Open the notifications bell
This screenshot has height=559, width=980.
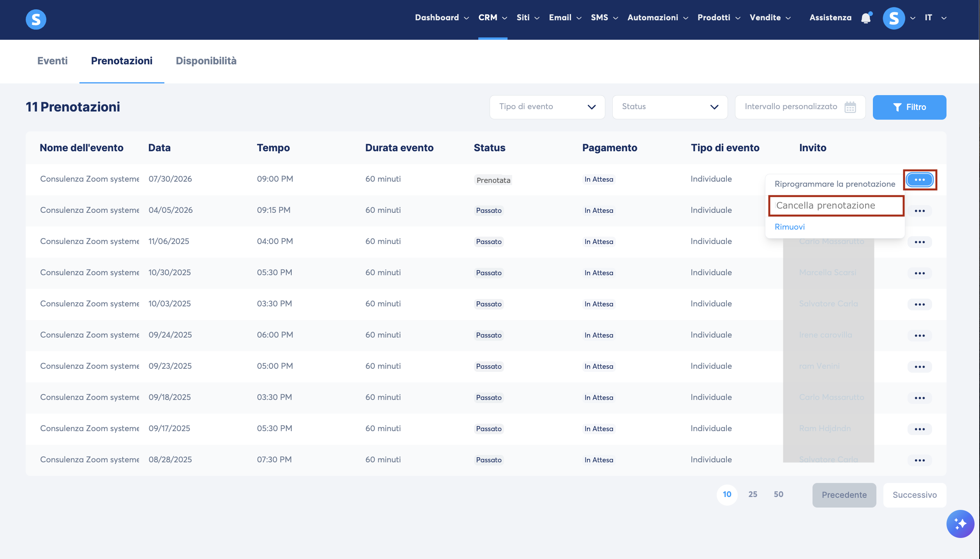[x=866, y=18]
